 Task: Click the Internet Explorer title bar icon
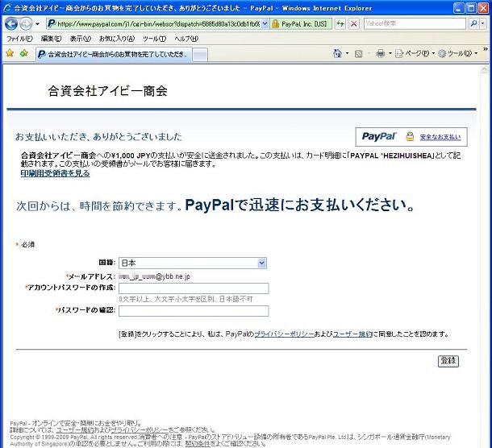7,8
